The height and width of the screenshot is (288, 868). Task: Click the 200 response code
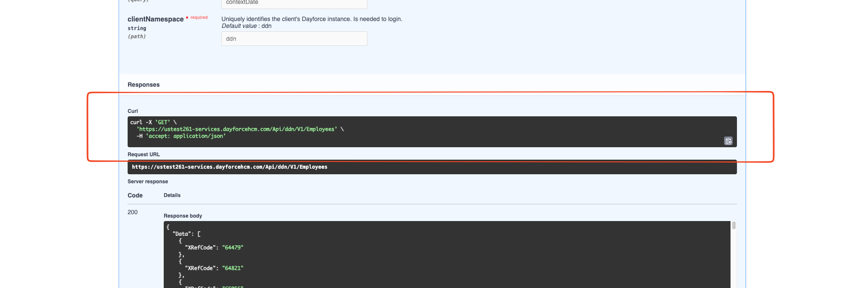point(132,212)
